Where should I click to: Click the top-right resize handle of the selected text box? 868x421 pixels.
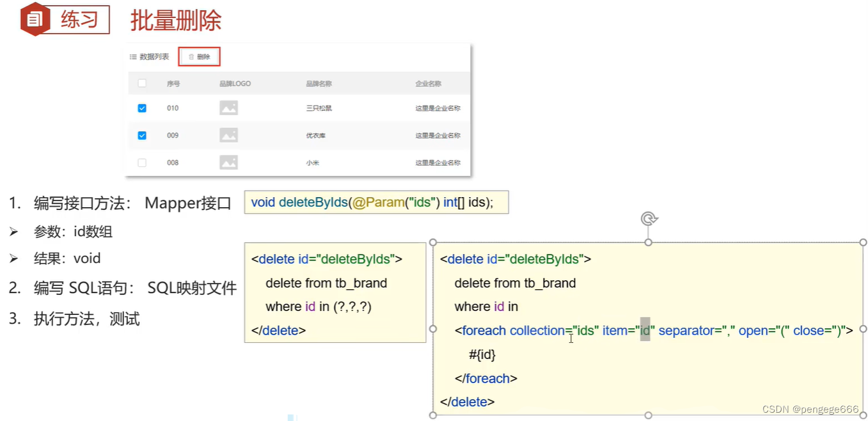(864, 242)
